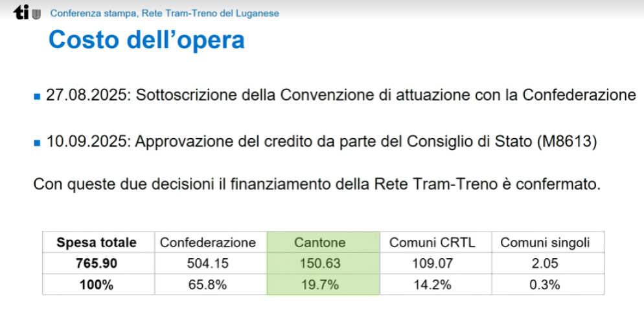Screen dimensions: 644x336
Task: Click the blue bullet beside 27.08.2025
Action: [38, 97]
